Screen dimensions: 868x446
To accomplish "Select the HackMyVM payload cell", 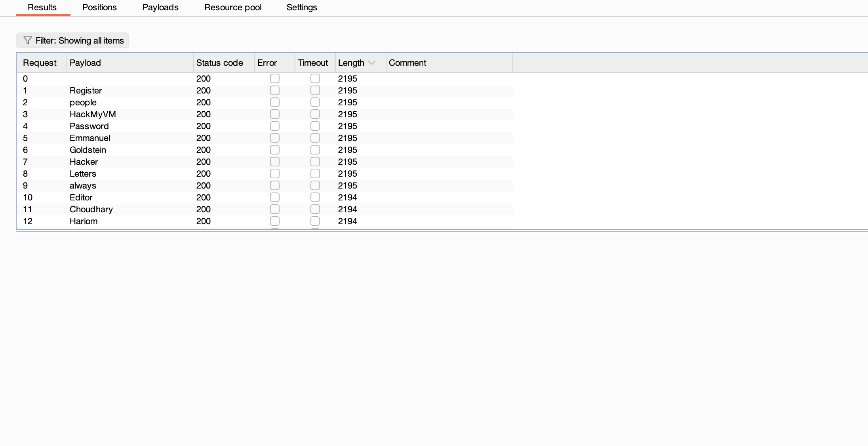I will (x=130, y=114).
